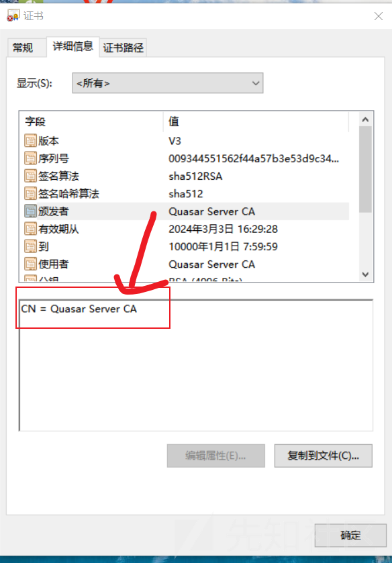Image resolution: width=392 pixels, height=563 pixels.
Task: Select the 使用者 field icon
Action: tap(30, 264)
